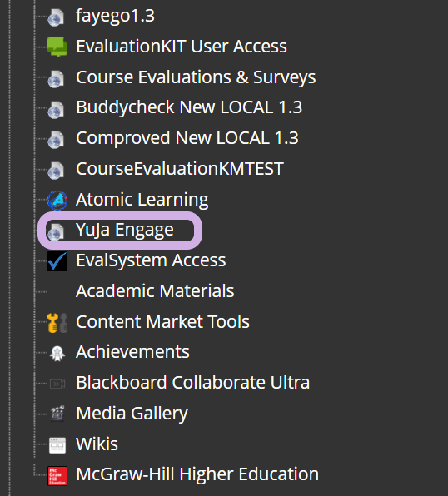Screen dimensions: 448x496
Task: Open the Atomic Learning text link
Action: 142,200
